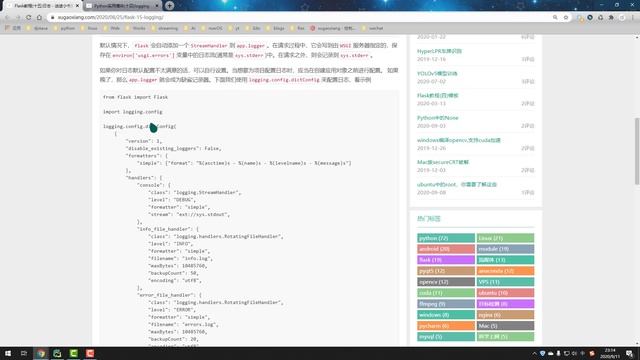Switch to the Flask tutorial tab
The image size is (640, 360).
tap(41, 6)
